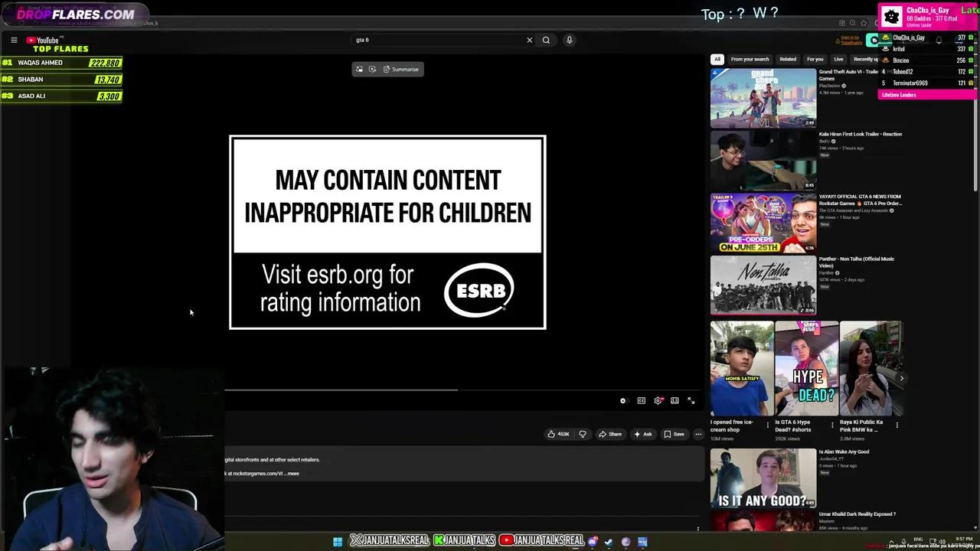
Task: Select the 'Related' filter chip
Action: pyautogui.click(x=788, y=59)
